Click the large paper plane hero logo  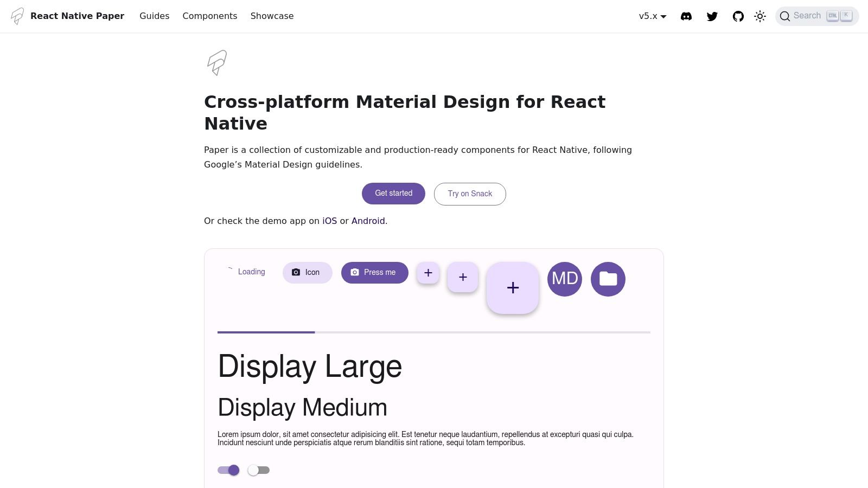[217, 63]
